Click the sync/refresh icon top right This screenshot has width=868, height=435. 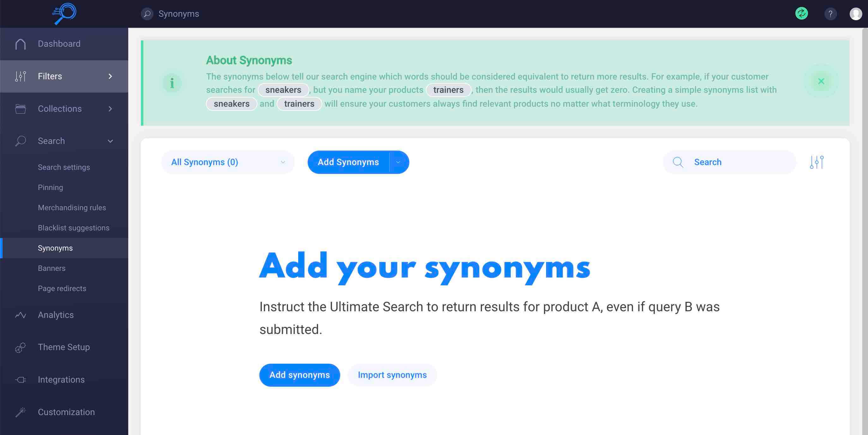click(x=801, y=13)
